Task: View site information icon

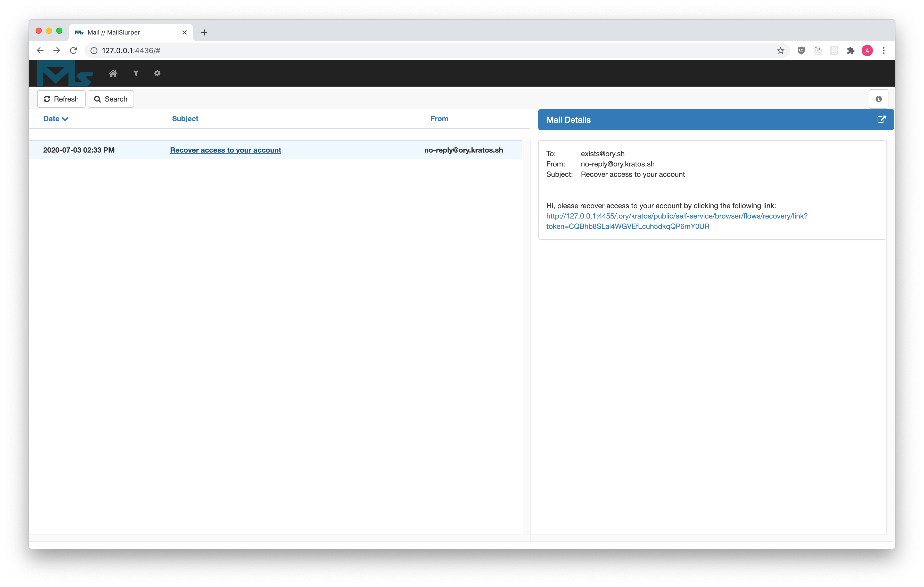Action: 94,51
